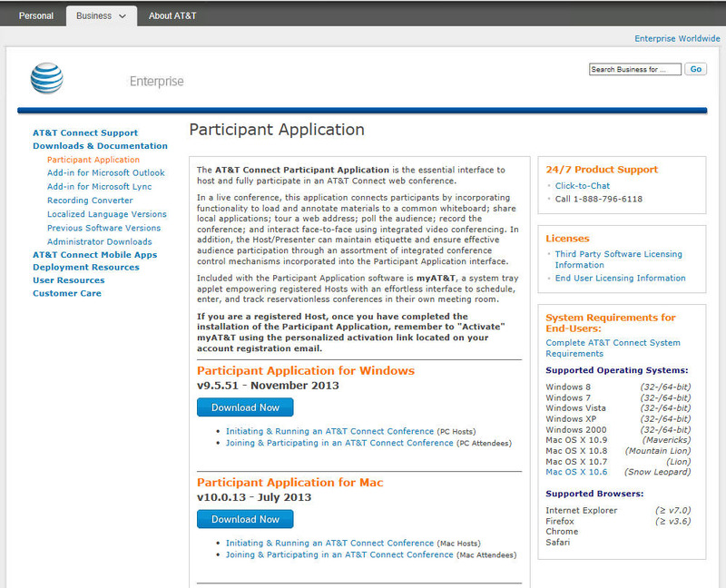Download Now for the Windows application
Viewport: 726px width, 588px height.
coord(245,407)
